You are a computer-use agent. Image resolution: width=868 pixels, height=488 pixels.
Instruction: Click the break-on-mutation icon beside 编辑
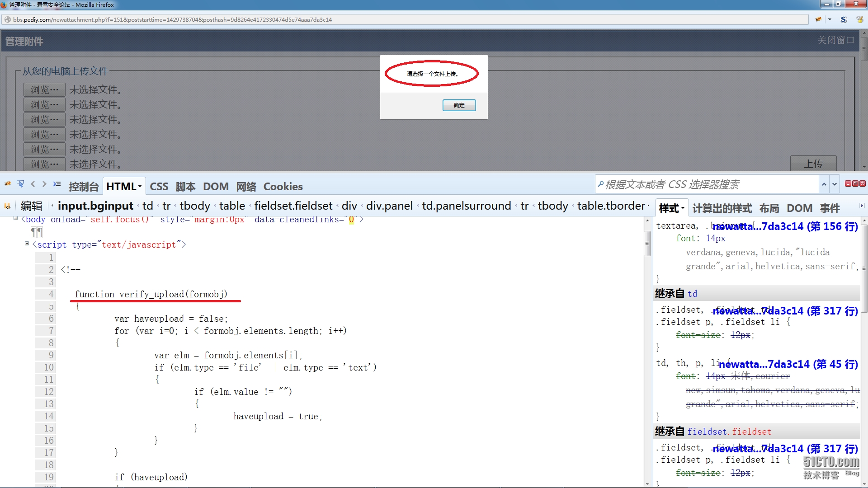(7, 206)
